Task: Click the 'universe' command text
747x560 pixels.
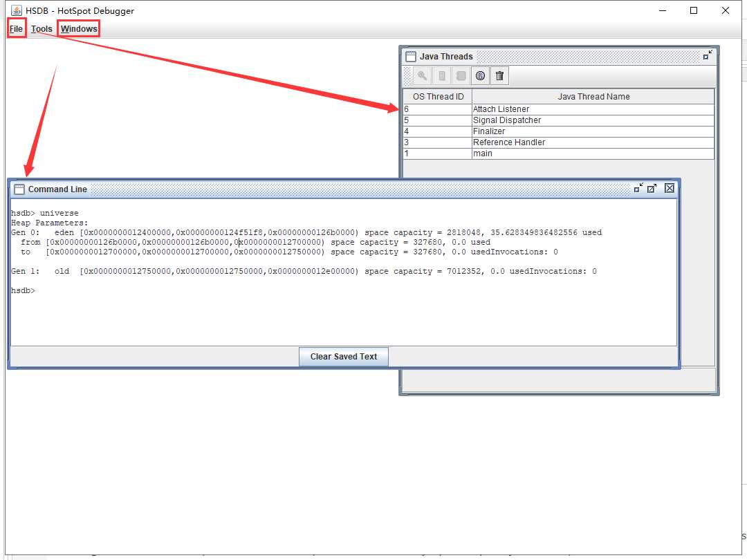Action: (59, 214)
